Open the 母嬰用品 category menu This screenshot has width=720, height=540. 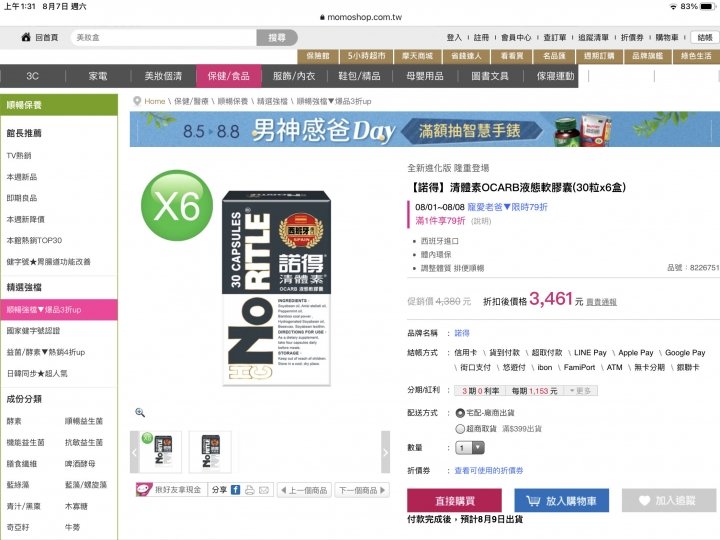(x=425, y=76)
